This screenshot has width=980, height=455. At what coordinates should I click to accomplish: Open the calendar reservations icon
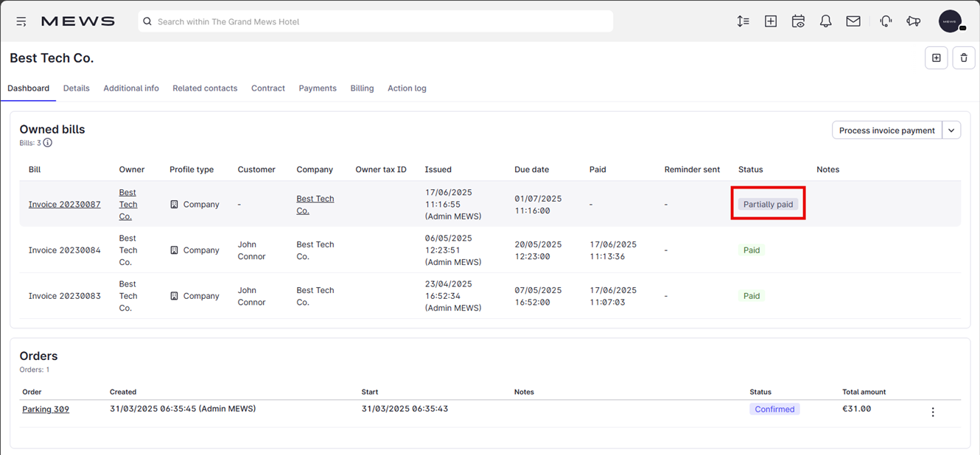pos(798,21)
